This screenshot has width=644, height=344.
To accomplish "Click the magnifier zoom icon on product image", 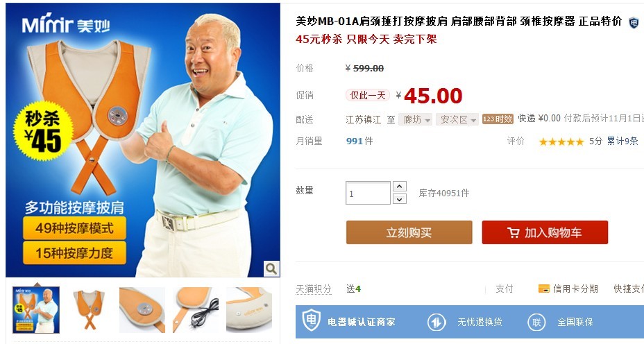I will (x=271, y=268).
